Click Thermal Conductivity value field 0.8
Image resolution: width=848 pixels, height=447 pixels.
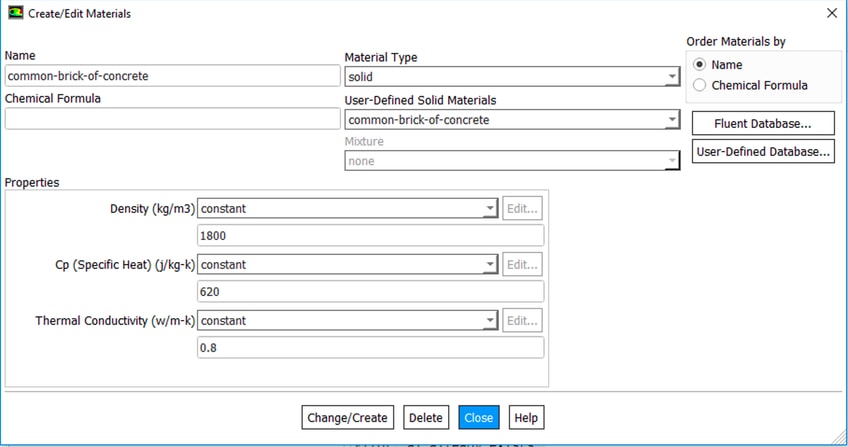click(370, 348)
